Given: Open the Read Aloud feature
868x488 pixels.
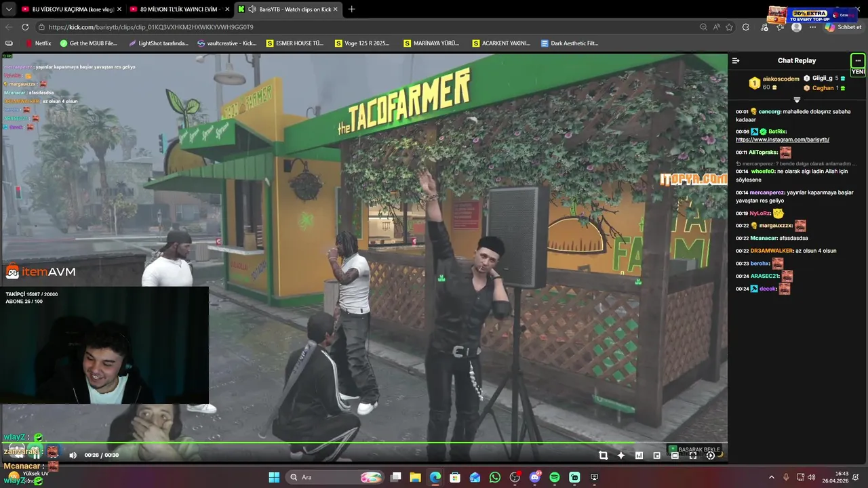Looking at the screenshot, I should pos(716,27).
